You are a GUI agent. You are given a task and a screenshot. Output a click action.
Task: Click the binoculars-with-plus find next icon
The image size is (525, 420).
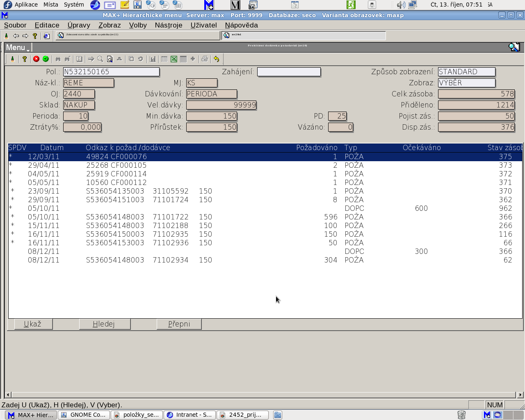pos(67,59)
